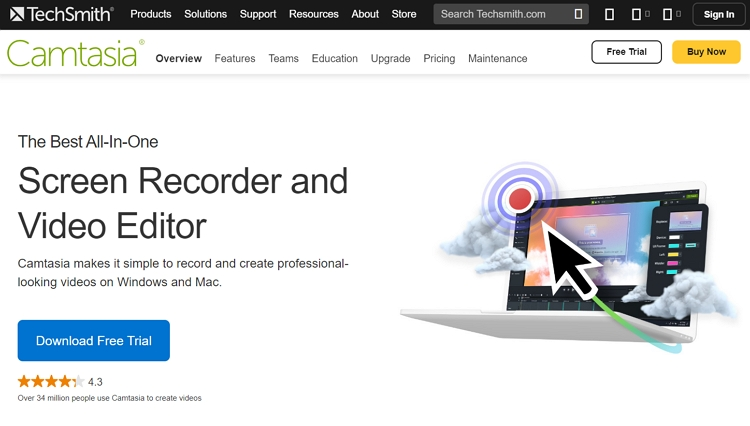Screen dimensions: 750x426
Task: Open the About menu
Action: click(x=365, y=14)
